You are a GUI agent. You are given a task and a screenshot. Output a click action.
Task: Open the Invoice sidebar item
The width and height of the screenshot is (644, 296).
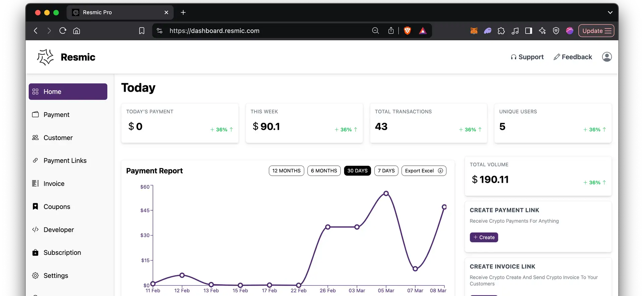click(54, 183)
